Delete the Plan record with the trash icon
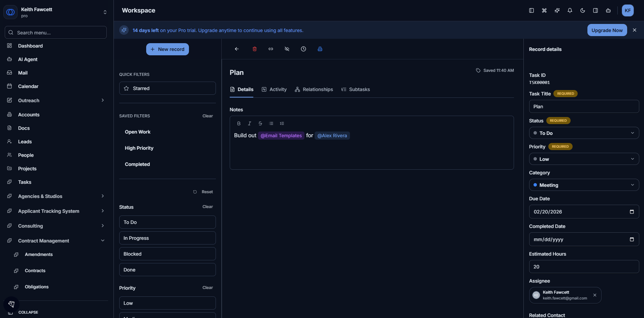 coord(254,49)
